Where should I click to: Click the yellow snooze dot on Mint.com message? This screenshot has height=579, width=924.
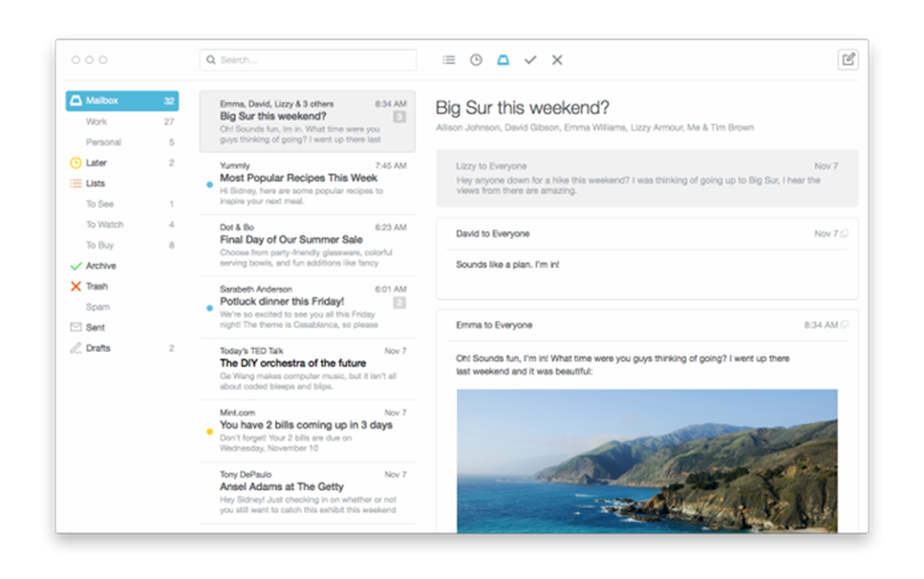point(208,432)
